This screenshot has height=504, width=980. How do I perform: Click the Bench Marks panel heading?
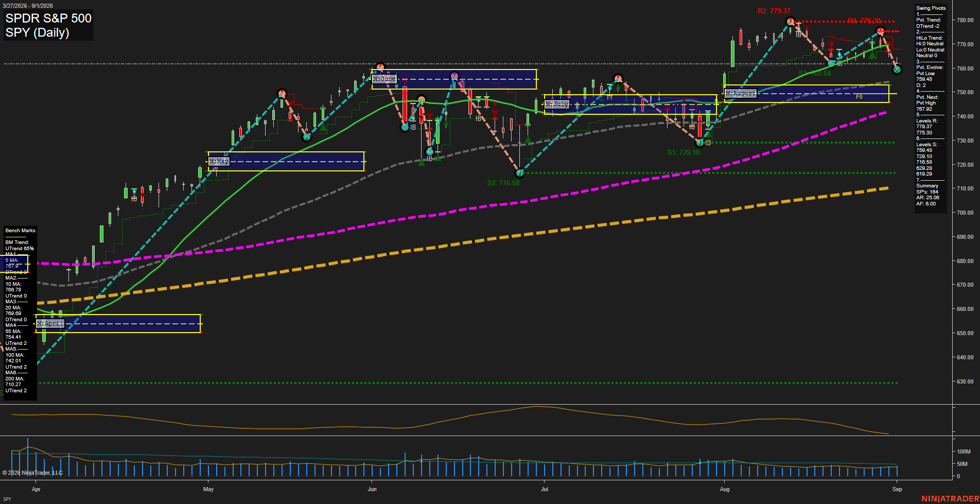coord(20,231)
